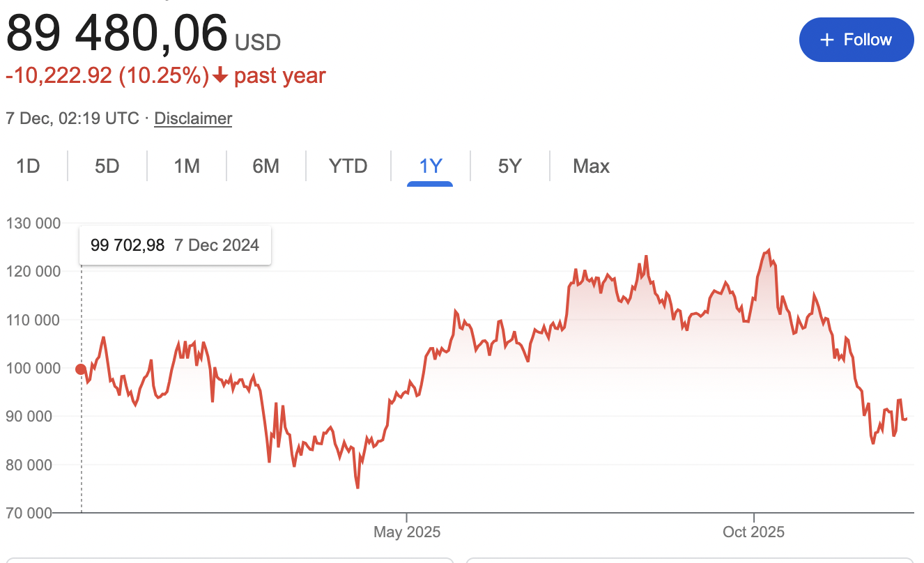Open the YTD performance chart

click(x=347, y=166)
